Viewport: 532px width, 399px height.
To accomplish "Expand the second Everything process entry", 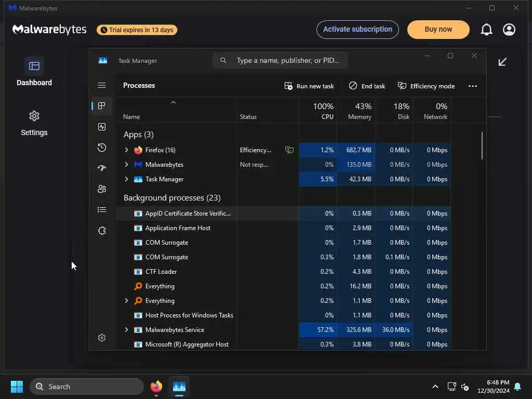I will point(127,301).
